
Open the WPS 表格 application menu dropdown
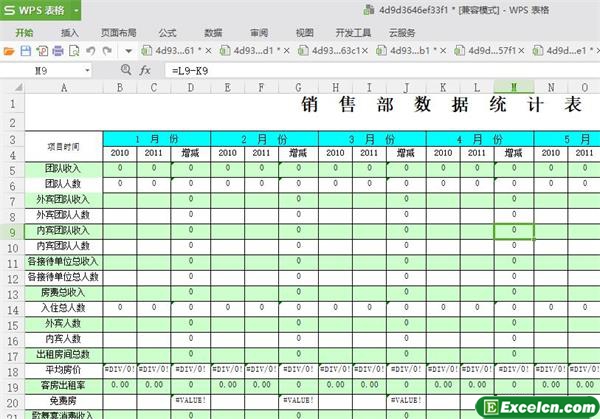coord(76,10)
